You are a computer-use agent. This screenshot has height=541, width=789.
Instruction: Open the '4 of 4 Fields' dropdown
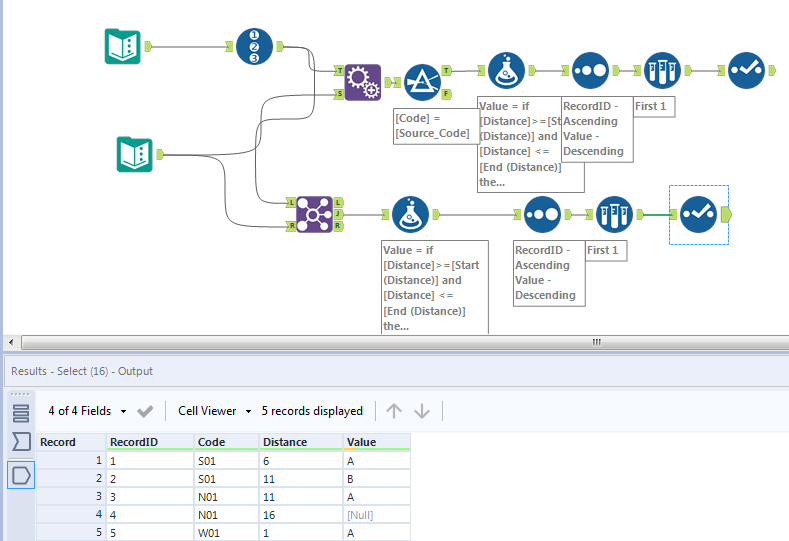[x=87, y=411]
